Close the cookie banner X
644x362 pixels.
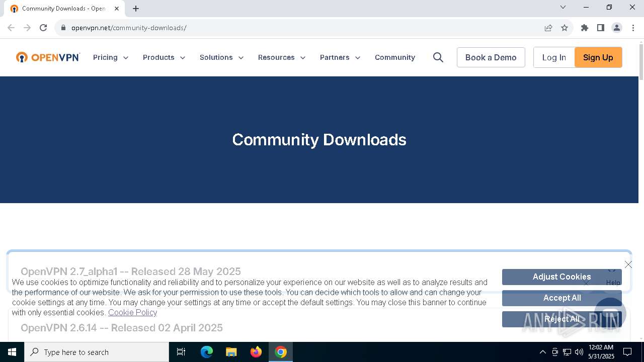(628, 264)
